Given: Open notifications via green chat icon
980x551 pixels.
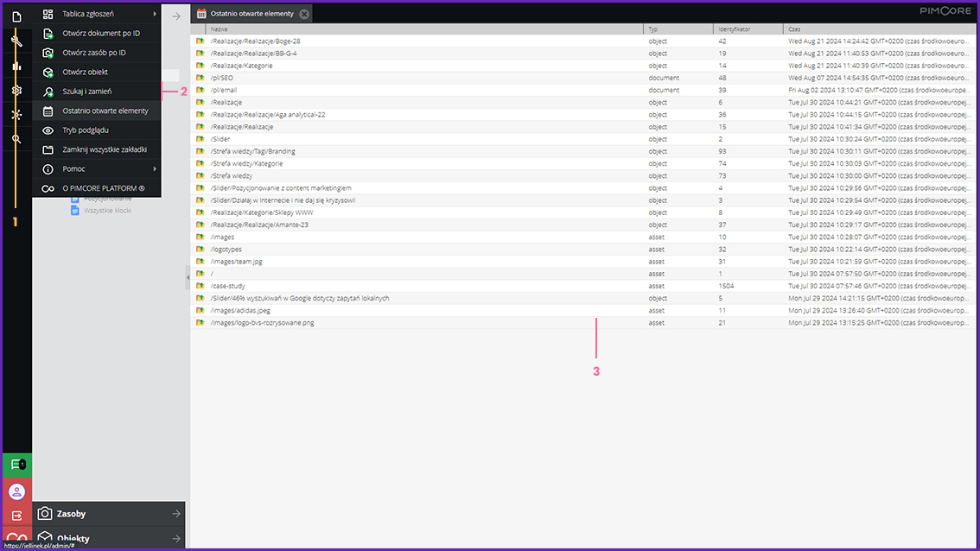Looking at the screenshot, I should click(x=16, y=465).
